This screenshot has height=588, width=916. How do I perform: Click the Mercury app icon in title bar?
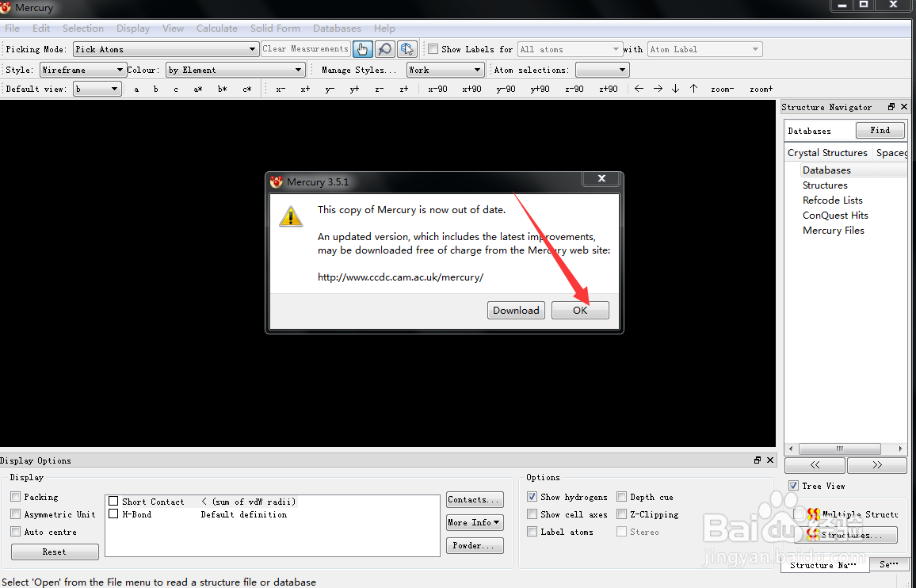[x=6, y=8]
